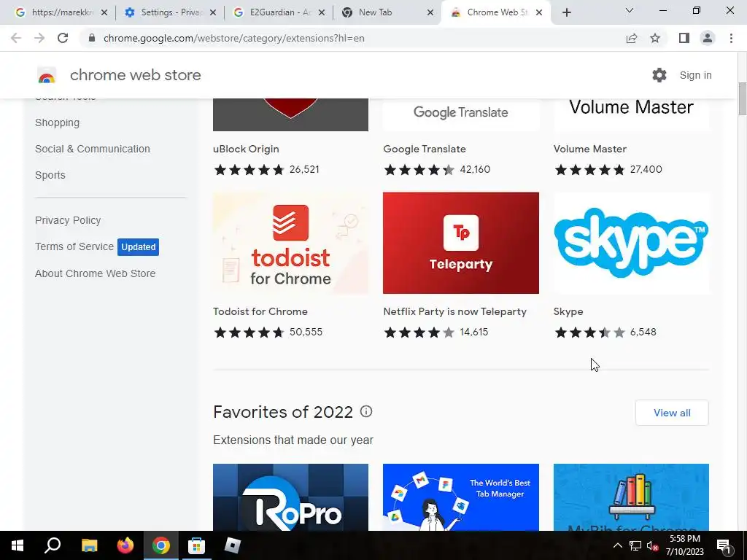The width and height of the screenshot is (747, 560).
Task: Close the New Tab tab
Action: coord(430,13)
